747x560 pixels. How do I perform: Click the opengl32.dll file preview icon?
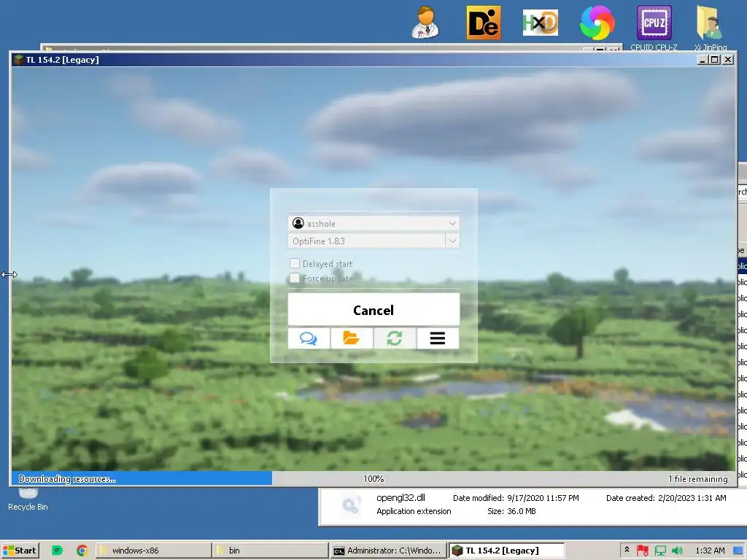350,505
